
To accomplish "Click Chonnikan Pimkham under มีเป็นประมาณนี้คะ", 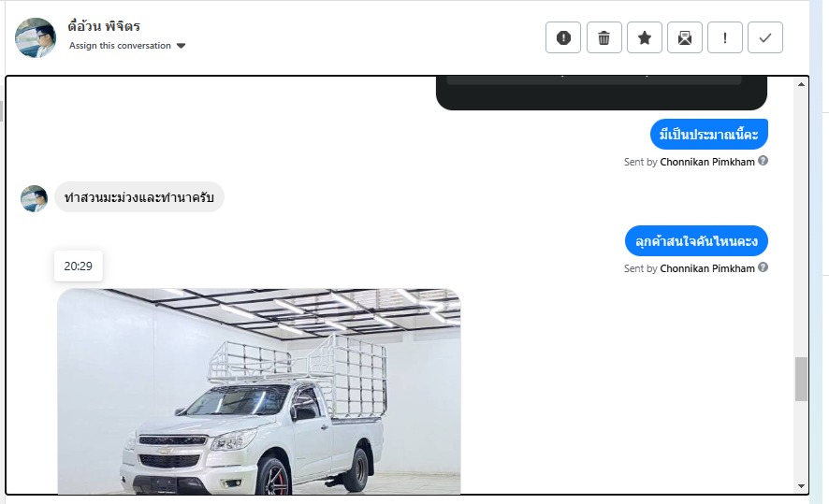I will click(x=707, y=162).
